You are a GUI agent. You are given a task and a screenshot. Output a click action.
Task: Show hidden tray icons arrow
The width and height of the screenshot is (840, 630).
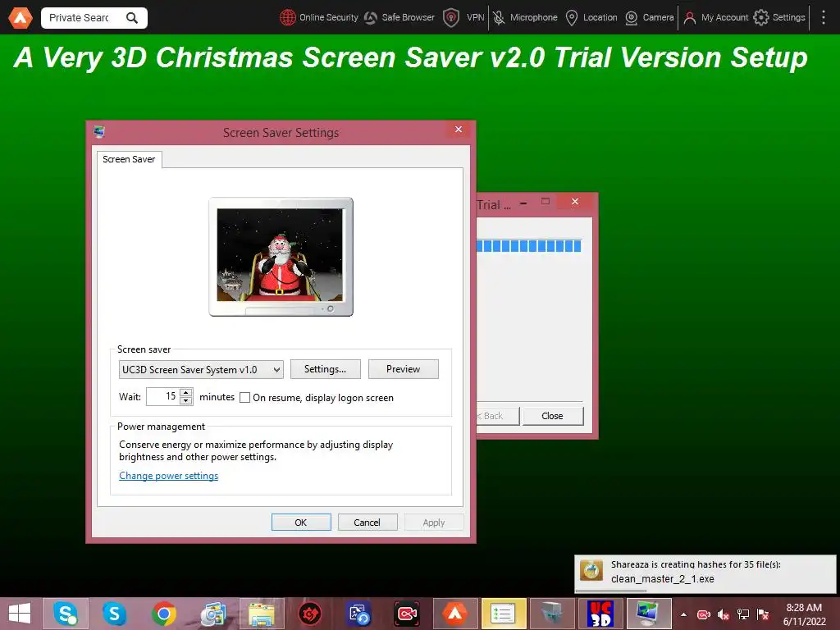(683, 614)
